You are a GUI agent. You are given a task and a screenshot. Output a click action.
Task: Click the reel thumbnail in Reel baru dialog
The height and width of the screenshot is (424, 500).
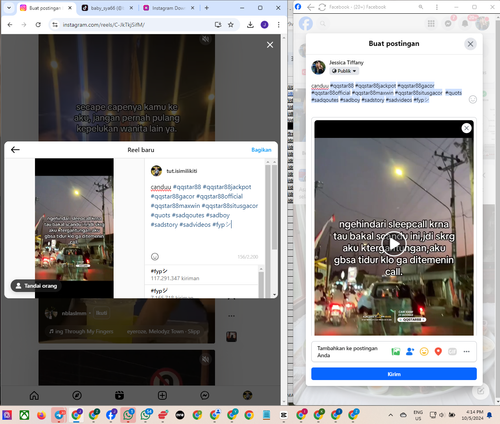click(74, 228)
